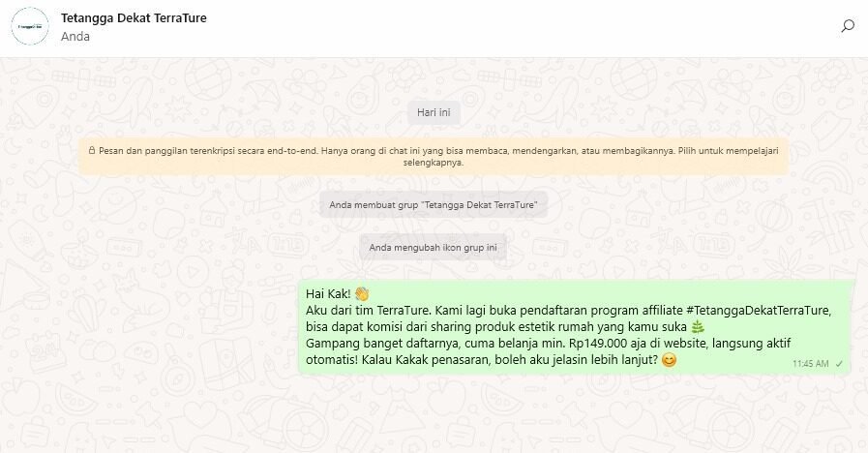
Task: Click the Hari ini date chip
Action: (434, 112)
